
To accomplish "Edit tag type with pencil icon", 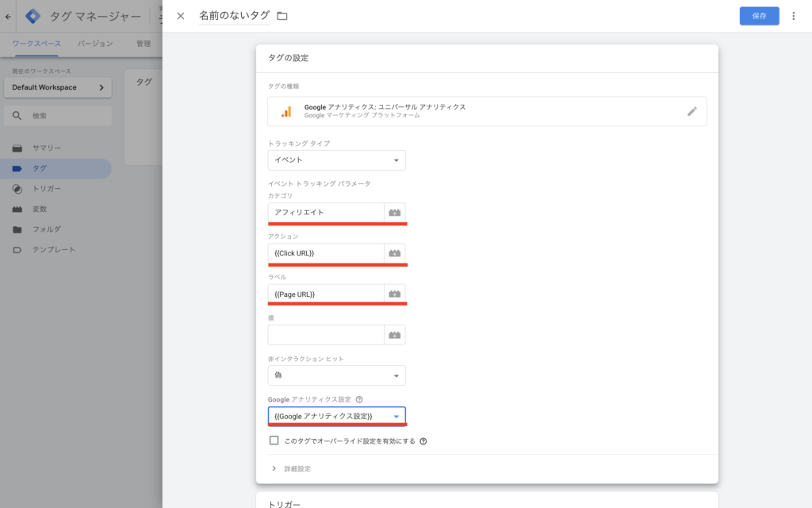I will [x=691, y=111].
